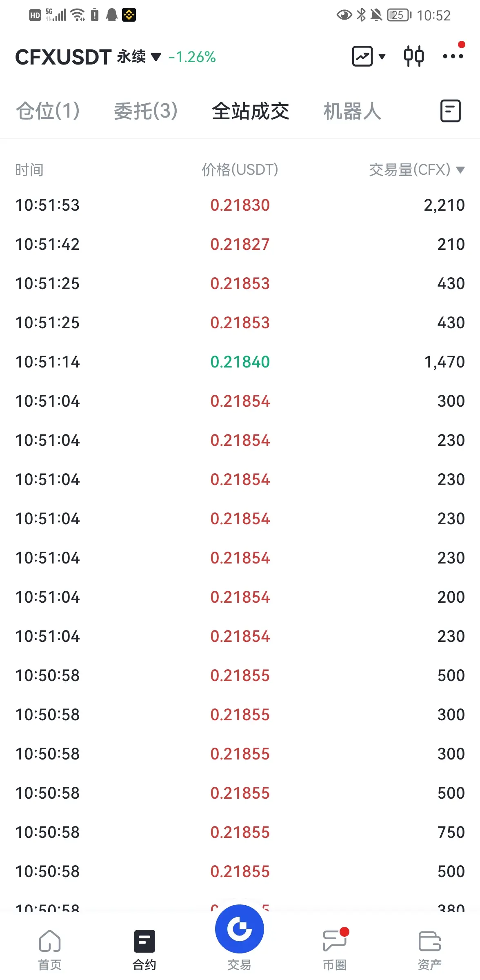Select 全站成交 market trades tab

click(251, 111)
